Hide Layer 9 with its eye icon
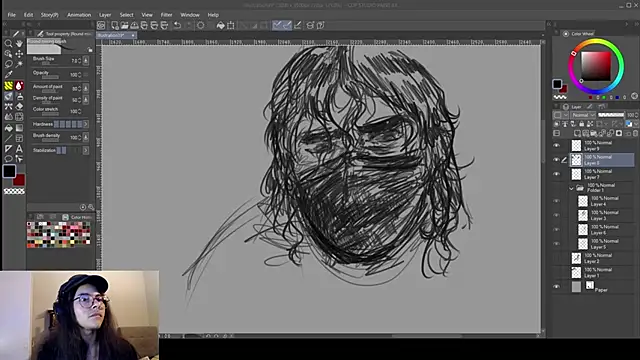Screen dimensions: 640x360 tap(556, 145)
